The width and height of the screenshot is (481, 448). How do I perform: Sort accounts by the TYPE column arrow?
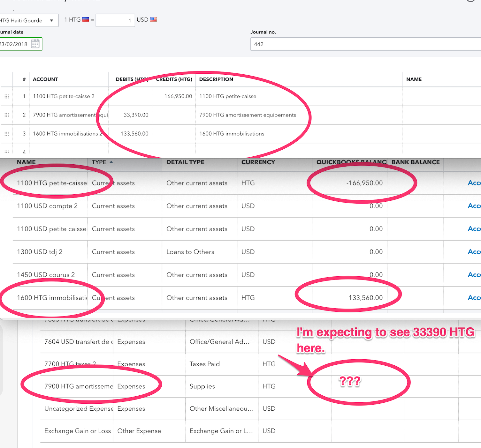coord(111,162)
